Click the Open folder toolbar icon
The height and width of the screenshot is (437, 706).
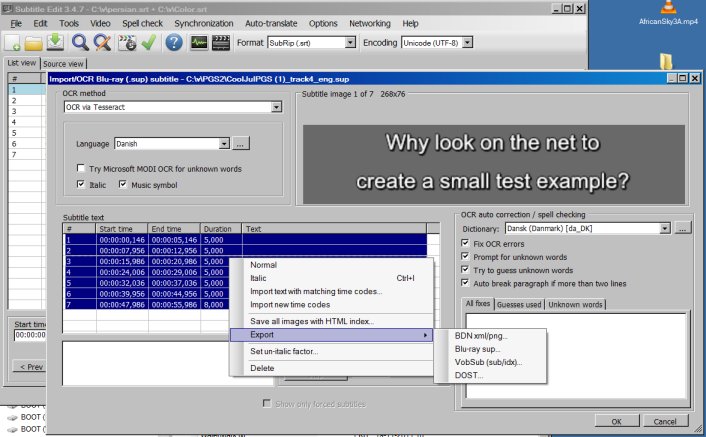(x=33, y=43)
